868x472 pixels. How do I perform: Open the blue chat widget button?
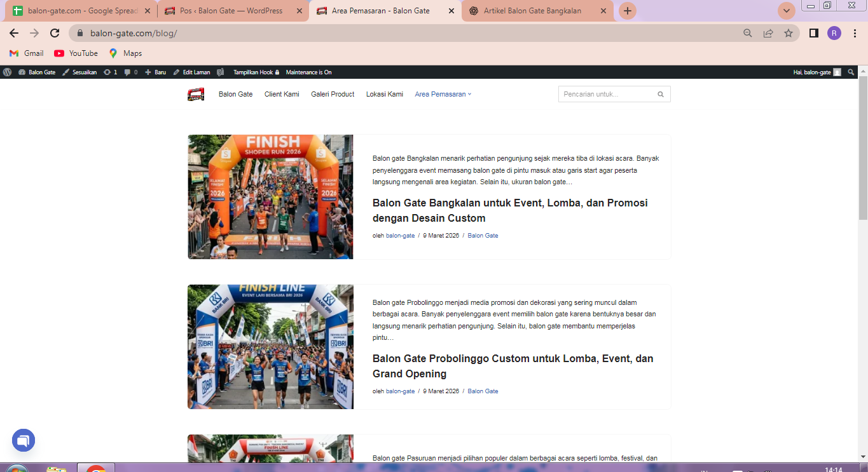tap(24, 440)
